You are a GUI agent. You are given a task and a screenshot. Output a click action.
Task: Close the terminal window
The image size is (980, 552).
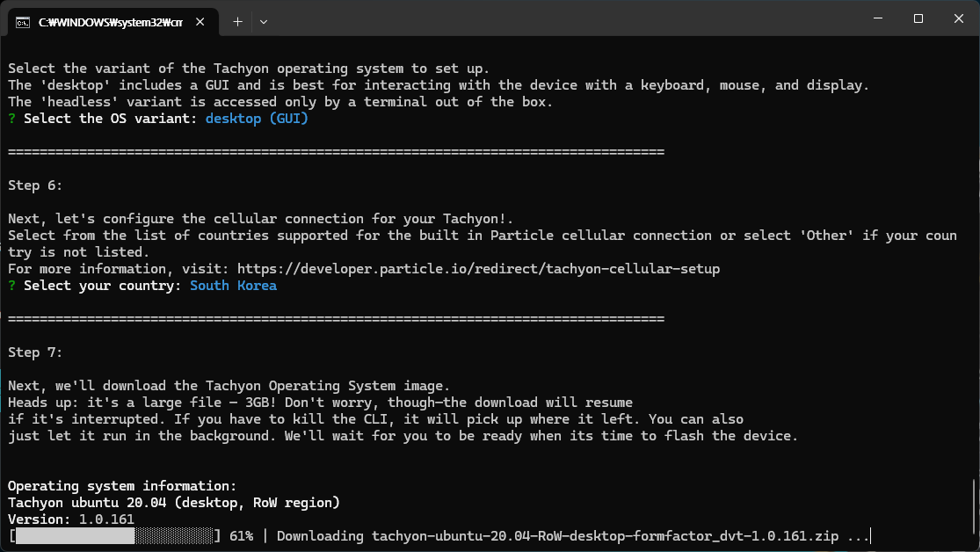point(959,18)
